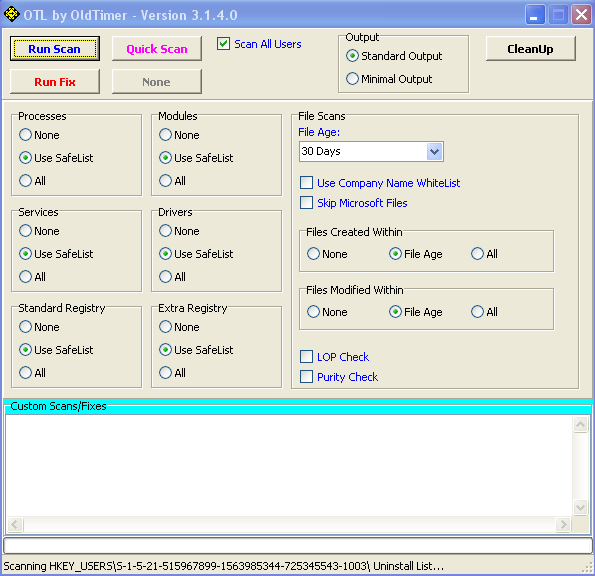
Task: Click the Custom Scans scroll down arrow
Action: (581, 507)
